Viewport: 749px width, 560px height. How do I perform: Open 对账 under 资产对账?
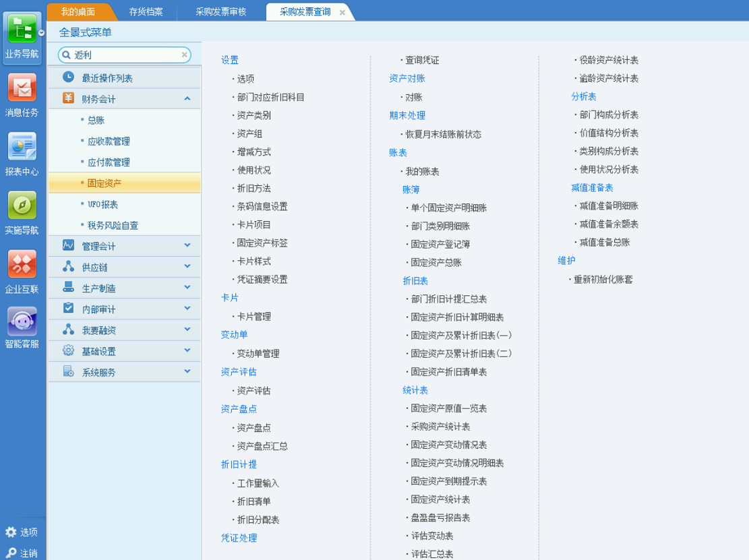point(414,98)
